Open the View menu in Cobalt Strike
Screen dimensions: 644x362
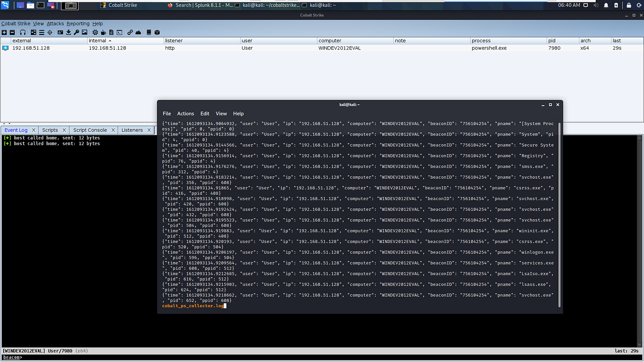click(38, 23)
